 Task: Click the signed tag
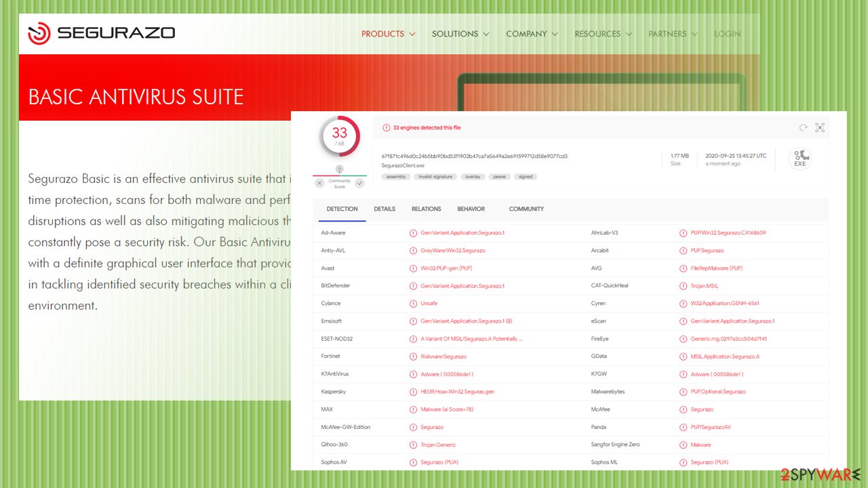(x=526, y=176)
